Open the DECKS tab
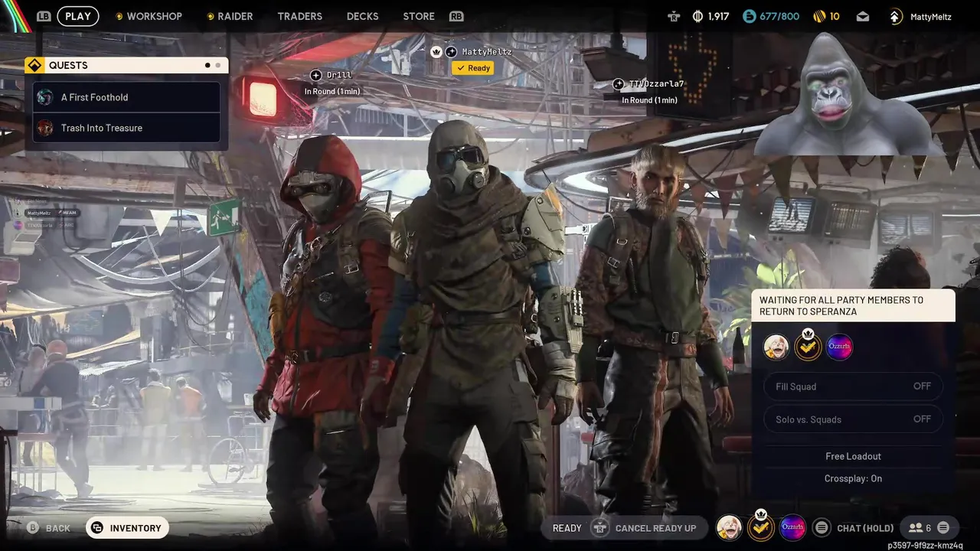980x551 pixels. (x=362, y=16)
